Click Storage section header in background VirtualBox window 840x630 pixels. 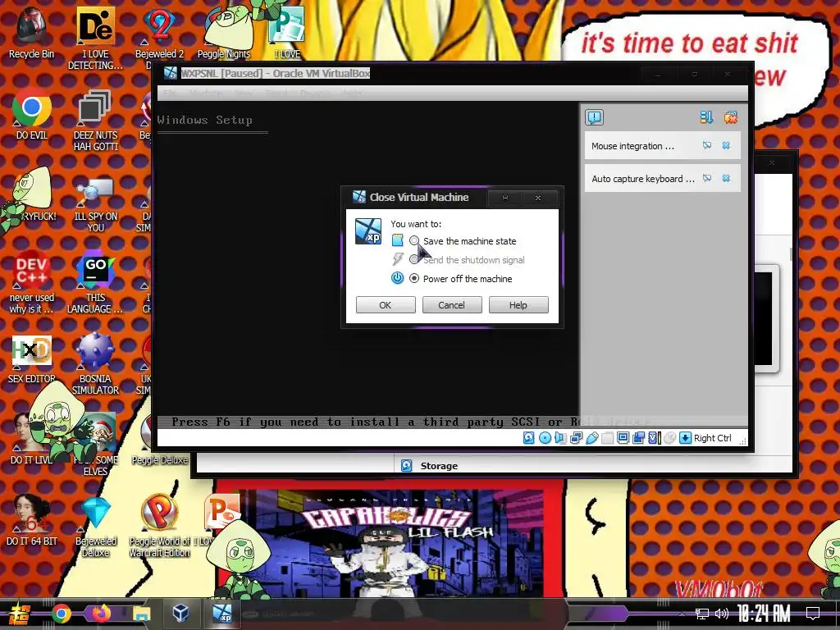(x=439, y=466)
